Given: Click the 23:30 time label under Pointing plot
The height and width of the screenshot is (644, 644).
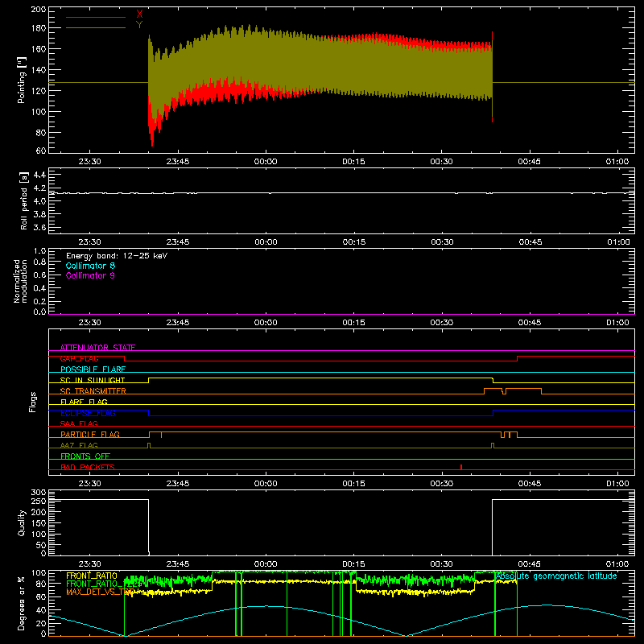Looking at the screenshot, I should [x=90, y=162].
